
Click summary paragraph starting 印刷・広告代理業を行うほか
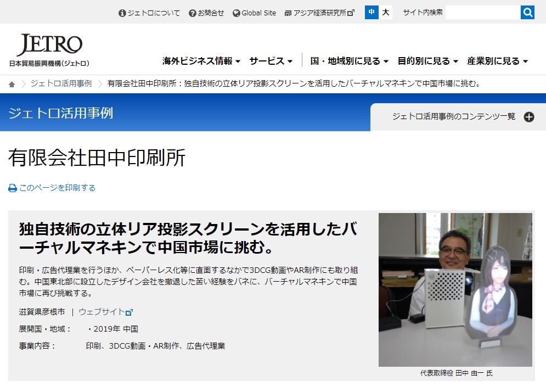click(188, 282)
